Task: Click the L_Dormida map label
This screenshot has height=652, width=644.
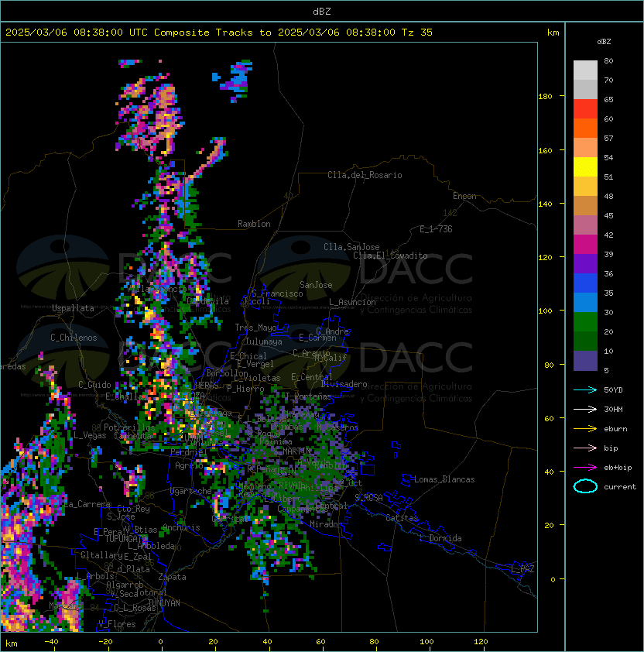Action: pos(440,538)
